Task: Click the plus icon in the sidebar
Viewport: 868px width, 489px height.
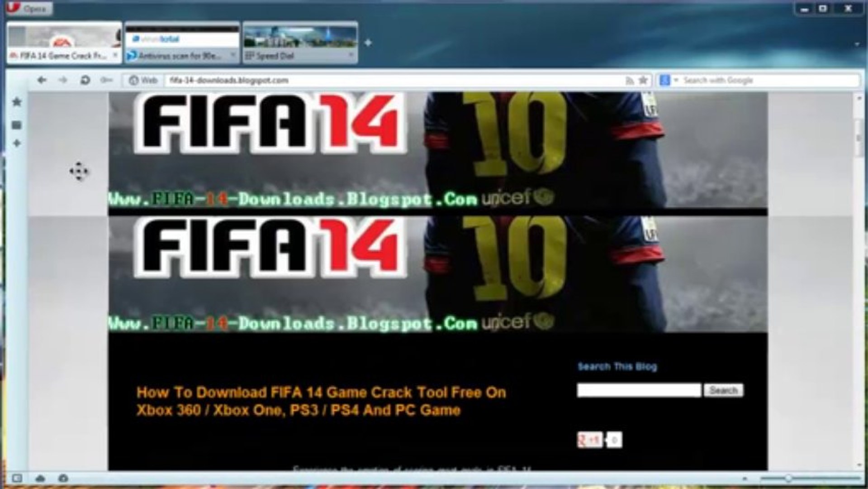Action: pyautogui.click(x=17, y=144)
